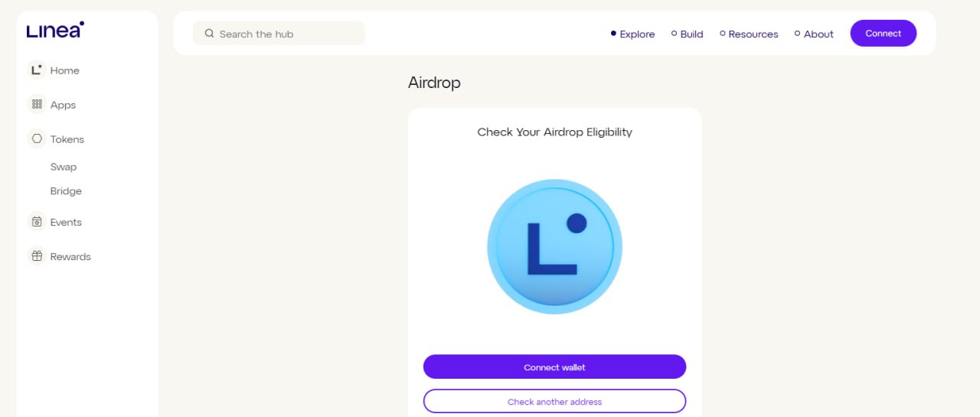Click the Connect wallet button
This screenshot has height=417, width=980.
pos(554,367)
